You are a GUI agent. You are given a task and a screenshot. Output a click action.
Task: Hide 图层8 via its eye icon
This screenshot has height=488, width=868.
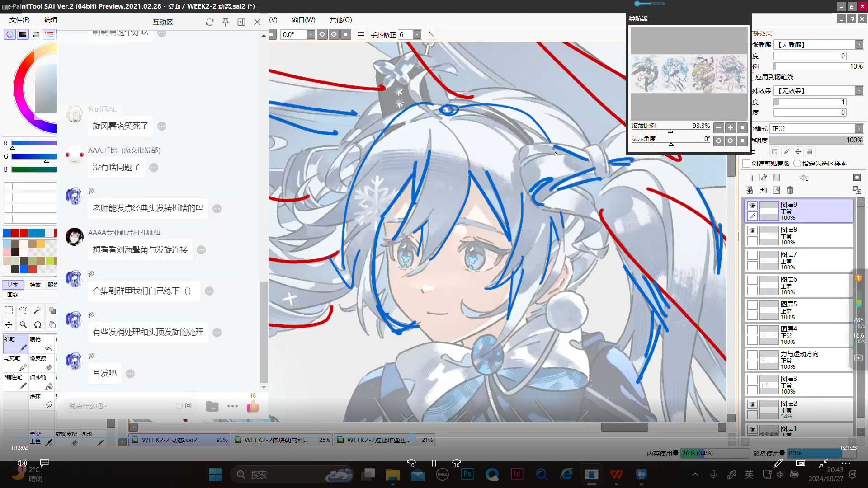tap(752, 230)
